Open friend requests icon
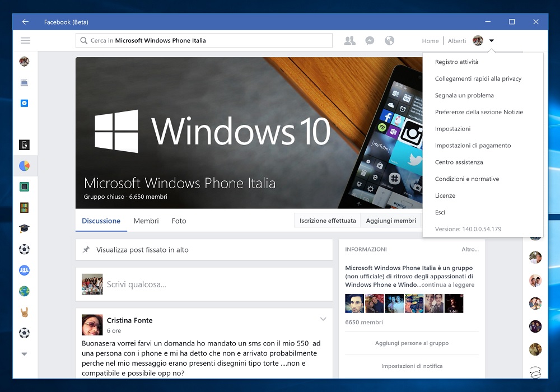This screenshot has height=392, width=560. tap(349, 41)
